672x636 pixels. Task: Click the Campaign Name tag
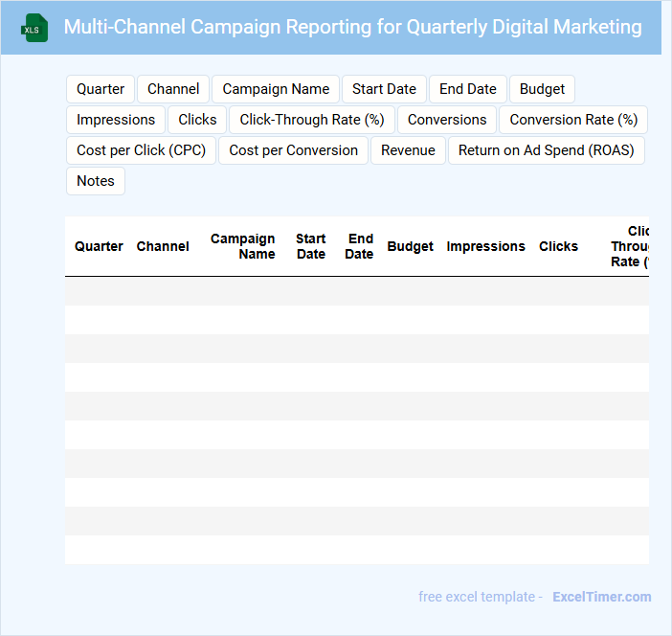click(x=276, y=89)
